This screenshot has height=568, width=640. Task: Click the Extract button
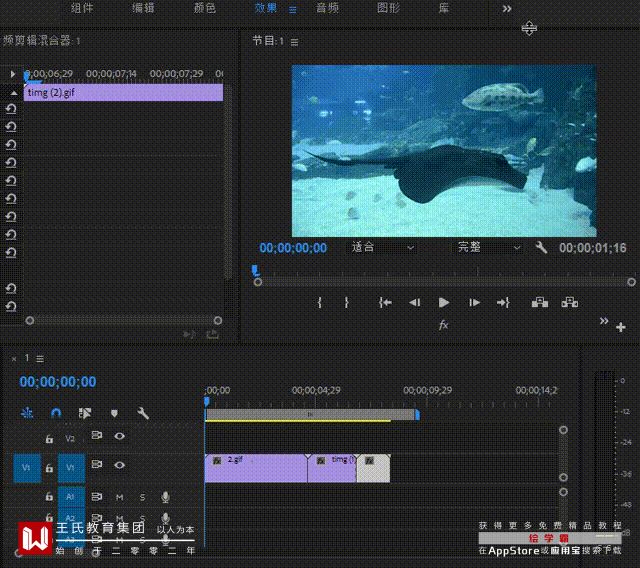coord(570,302)
